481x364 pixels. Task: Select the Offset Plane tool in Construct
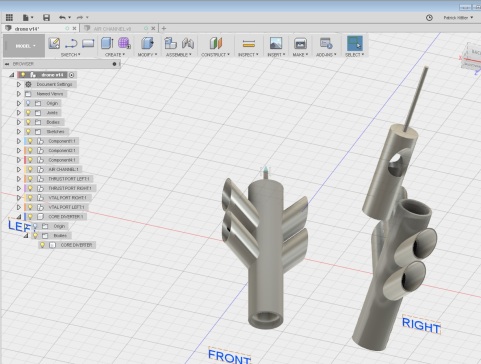[x=216, y=43]
